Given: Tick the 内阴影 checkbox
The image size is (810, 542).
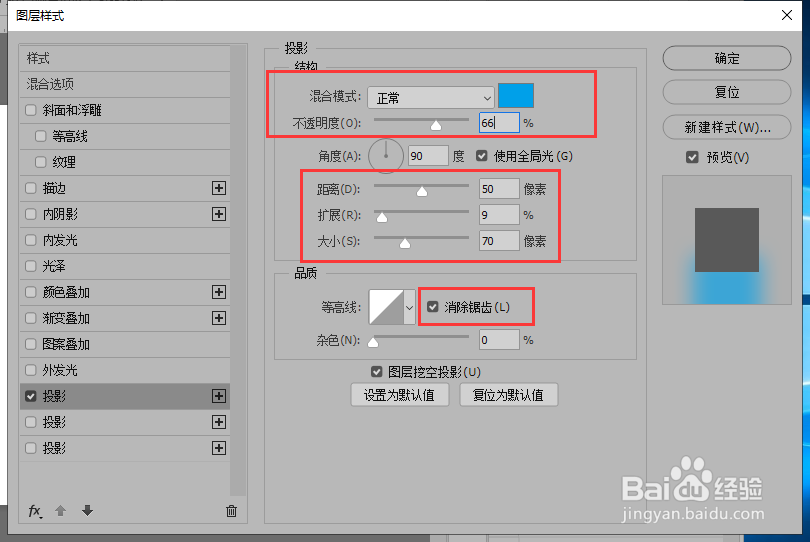Looking at the screenshot, I should (x=30, y=214).
